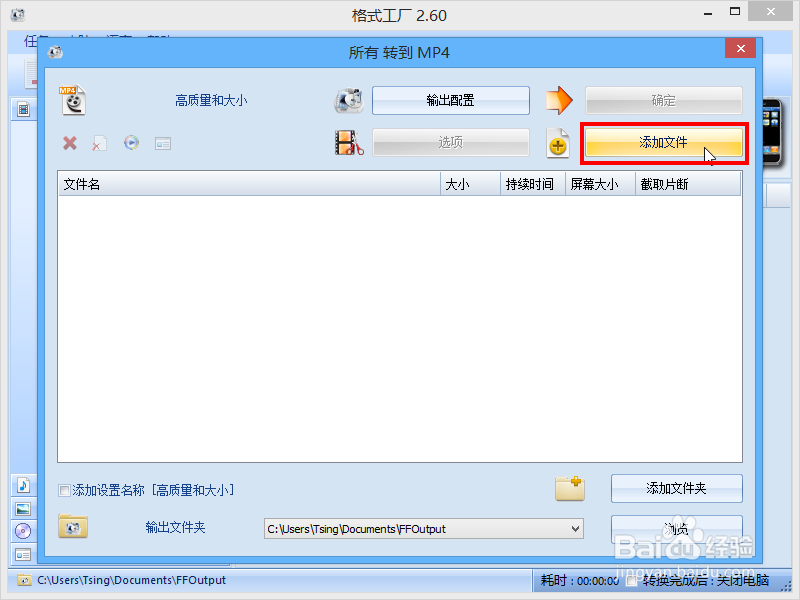Screen dimensions: 800x600
Task: Click the add file plus icon
Action: pos(558,143)
